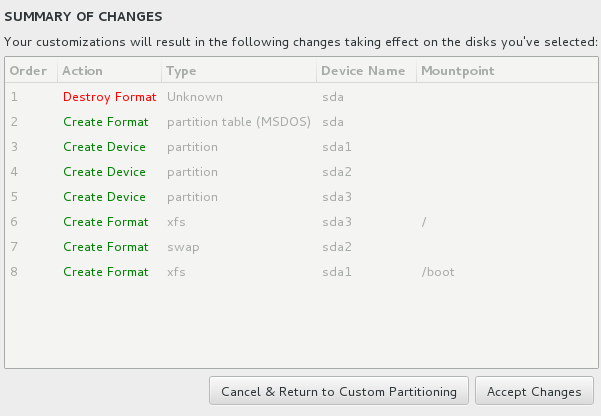Click the Accept Changes button

click(534, 391)
